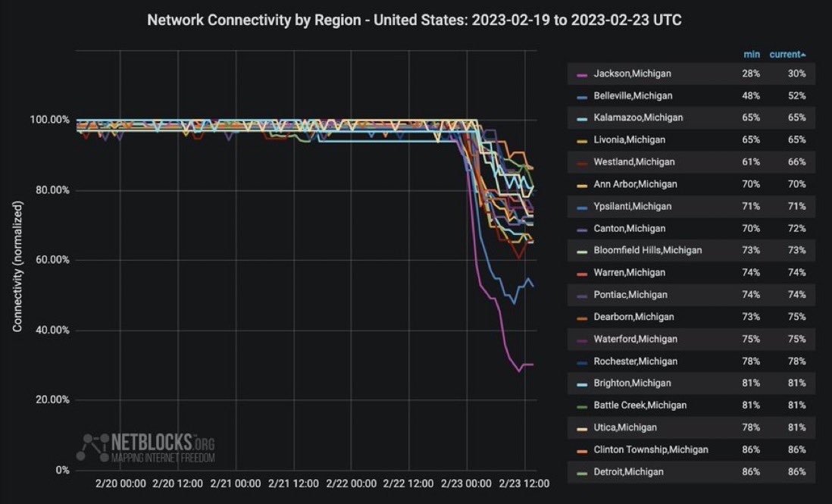This screenshot has height=504, width=832.
Task: Select the Ann Arbor,Michigan series name
Action: click(x=635, y=185)
